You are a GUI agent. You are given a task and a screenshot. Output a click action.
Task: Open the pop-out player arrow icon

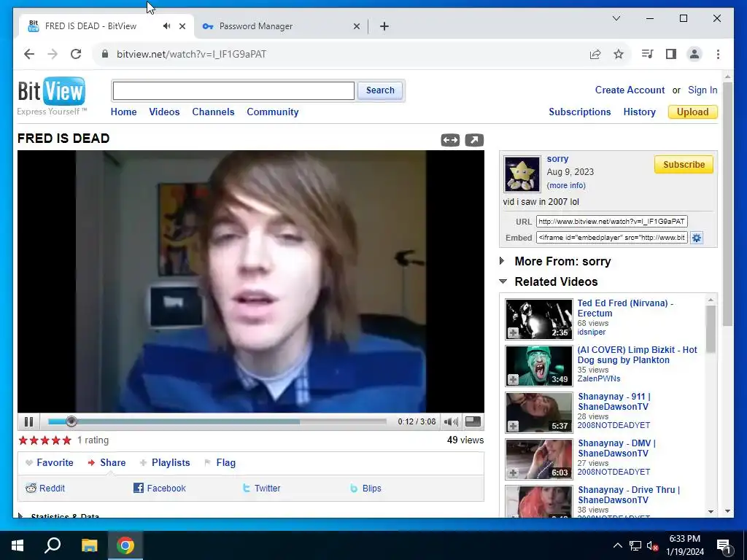(474, 140)
